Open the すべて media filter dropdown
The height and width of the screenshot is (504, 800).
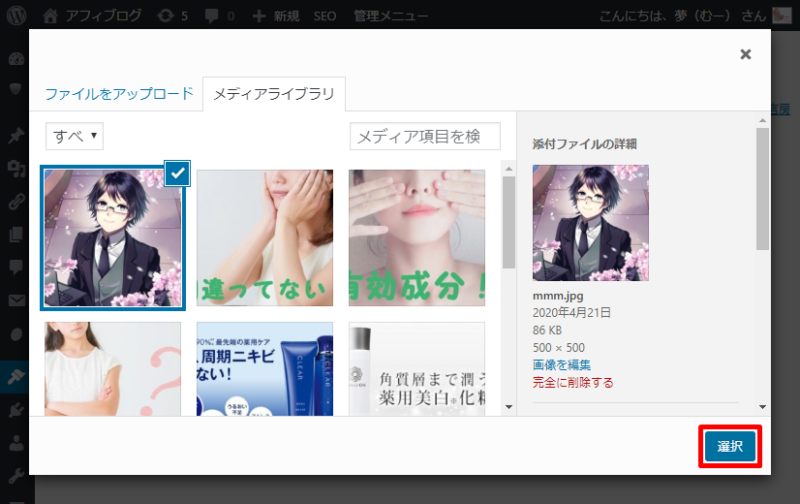coord(74,136)
